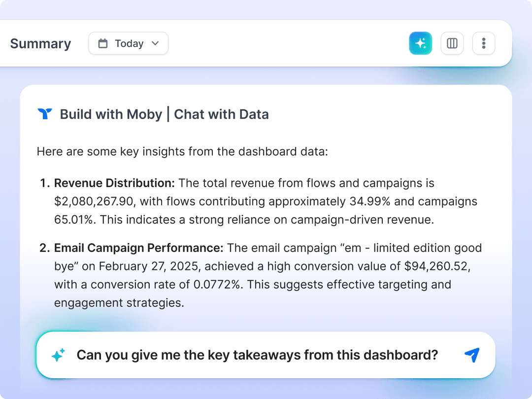Click the key insights intro sentence
Image resolution: width=532 pixels, height=399 pixels.
coord(183,151)
